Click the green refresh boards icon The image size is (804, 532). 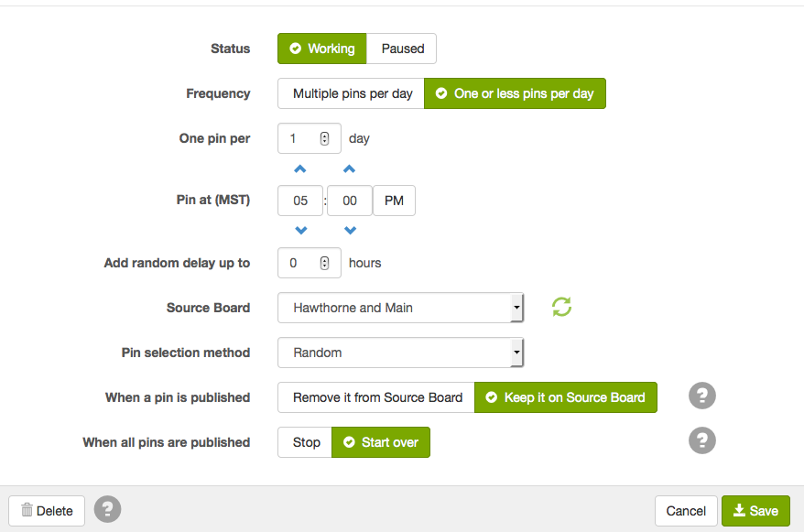(561, 307)
